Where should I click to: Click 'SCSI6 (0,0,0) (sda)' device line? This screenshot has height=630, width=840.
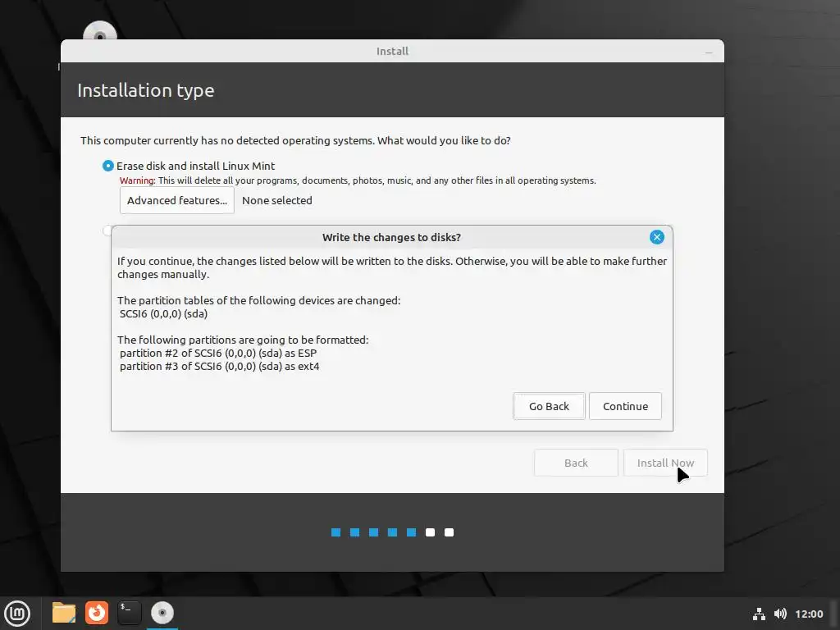click(x=163, y=314)
